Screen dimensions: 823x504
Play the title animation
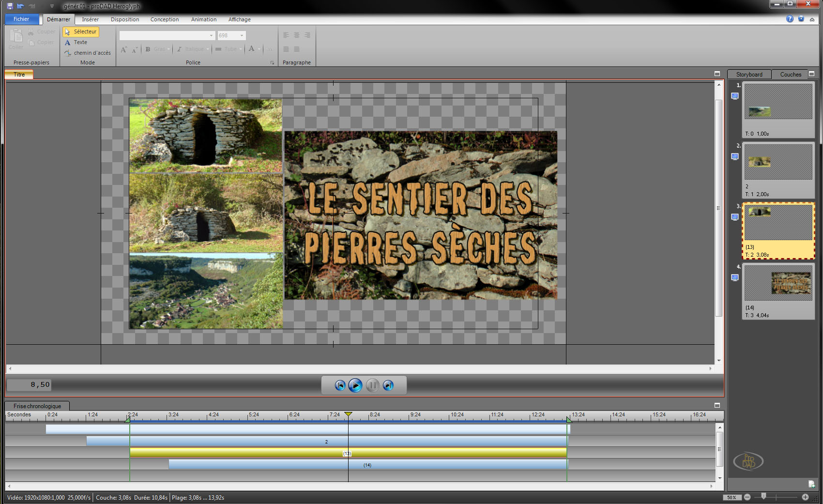[355, 385]
